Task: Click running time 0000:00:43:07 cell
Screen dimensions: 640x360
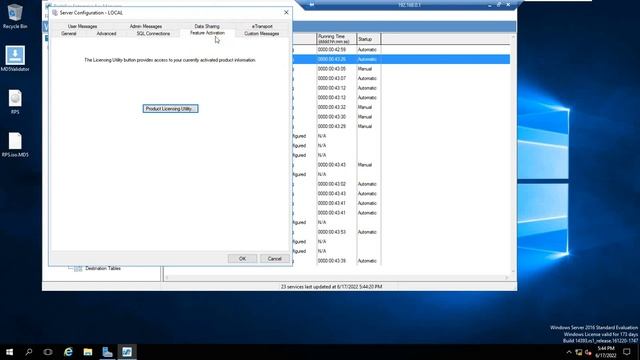Action: click(331, 78)
